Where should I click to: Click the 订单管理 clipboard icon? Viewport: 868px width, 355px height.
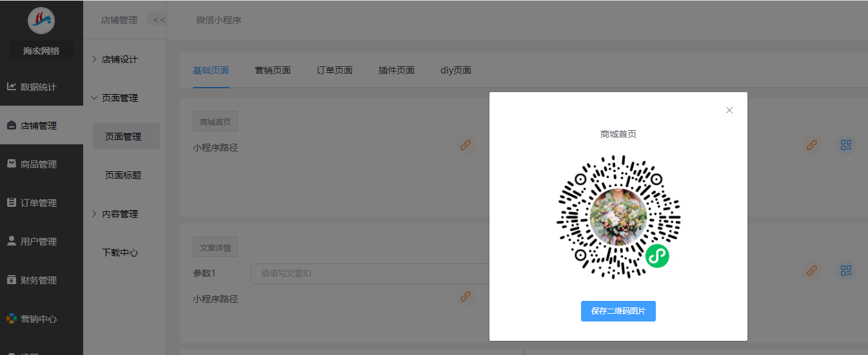(12, 202)
